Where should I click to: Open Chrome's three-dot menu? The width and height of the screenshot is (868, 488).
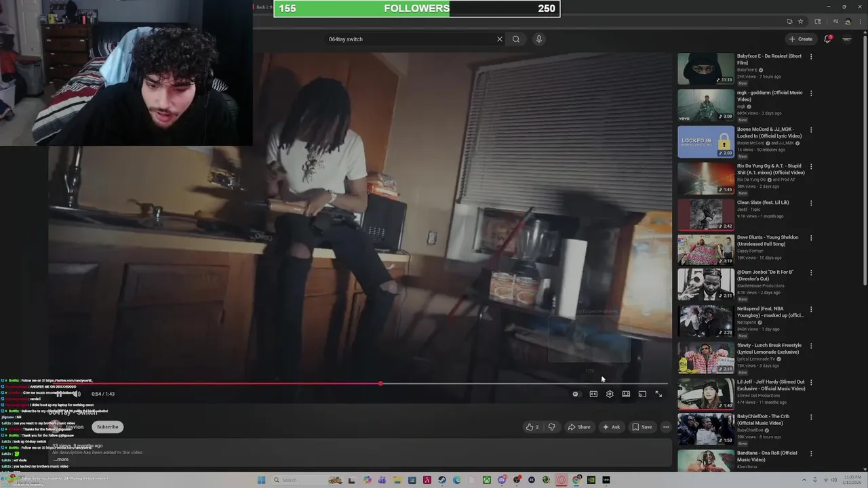pyautogui.click(x=859, y=22)
